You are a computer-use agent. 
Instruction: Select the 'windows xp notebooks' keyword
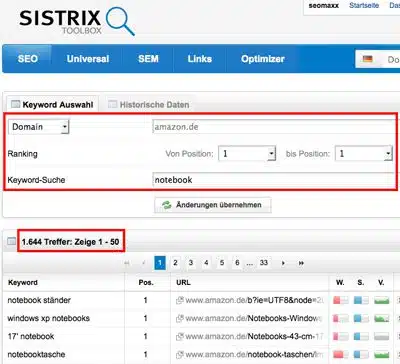pos(49,318)
